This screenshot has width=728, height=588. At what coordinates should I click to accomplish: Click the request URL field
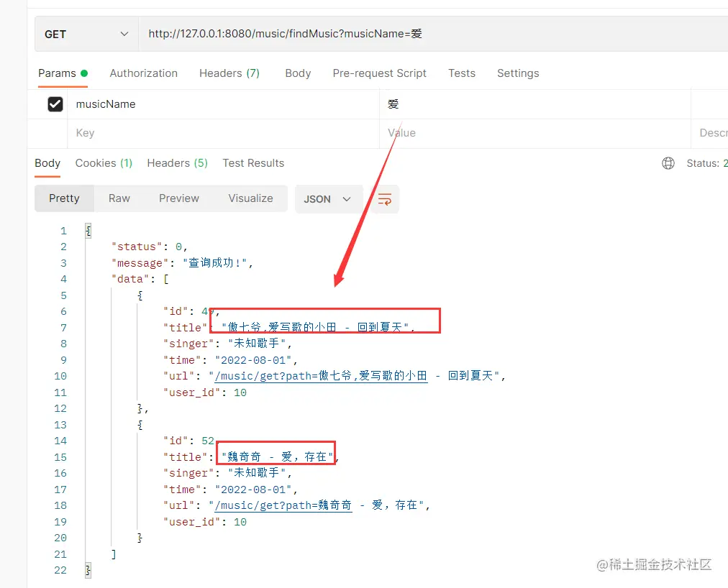[x=433, y=34]
